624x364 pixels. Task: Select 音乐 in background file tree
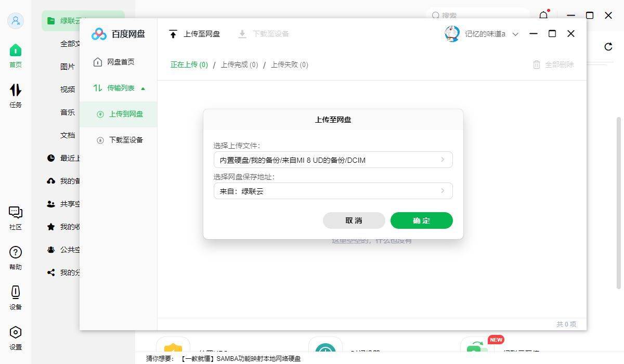coord(68,112)
